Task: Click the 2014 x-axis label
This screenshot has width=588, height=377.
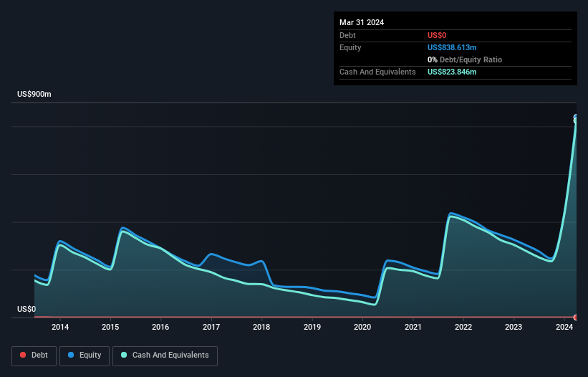Action: tap(60, 327)
